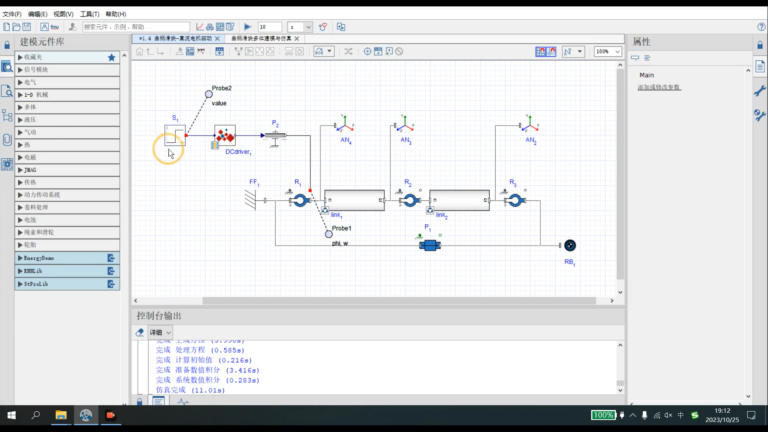Open the properties document tab on right
768x432 pixels.
(760, 67)
